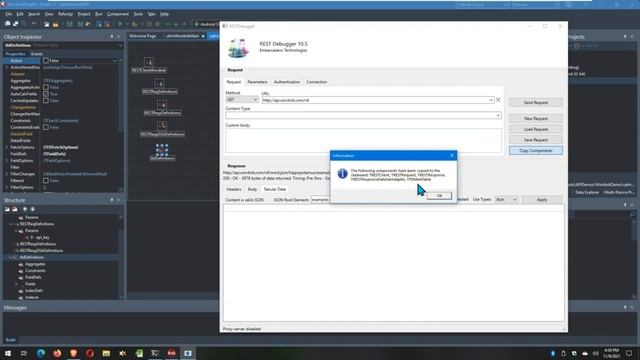
Task: Open the URL history dropdown arrow
Action: (x=491, y=100)
